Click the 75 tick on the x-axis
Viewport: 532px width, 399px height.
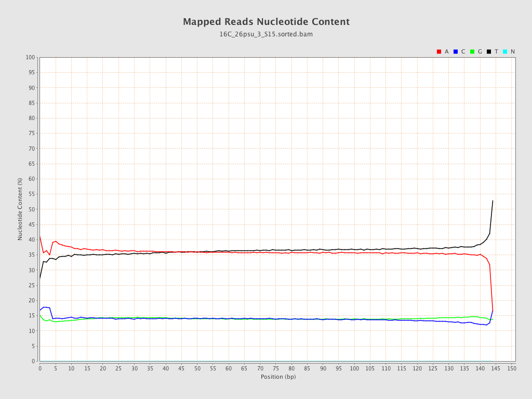276,368
